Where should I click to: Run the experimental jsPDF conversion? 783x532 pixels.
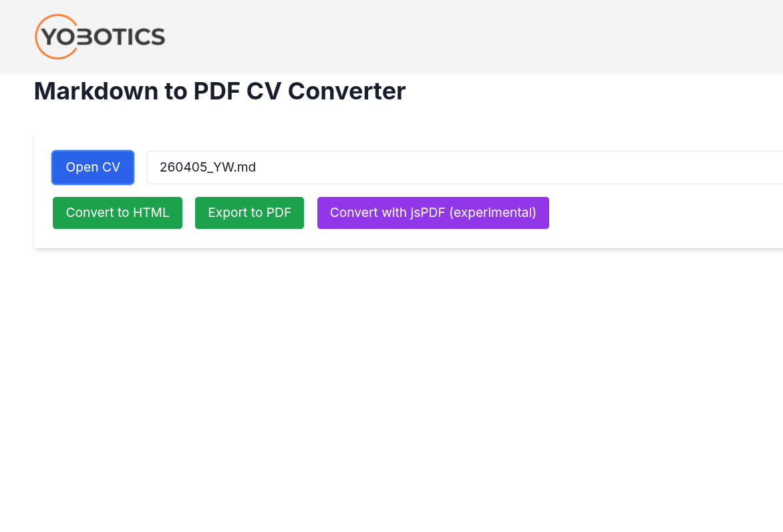click(x=432, y=212)
